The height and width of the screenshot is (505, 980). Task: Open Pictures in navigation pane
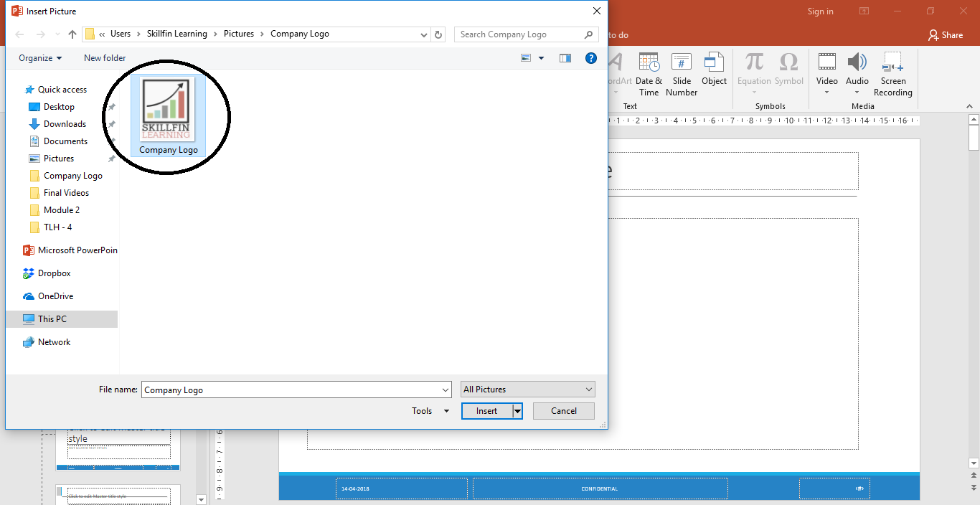[x=59, y=159]
